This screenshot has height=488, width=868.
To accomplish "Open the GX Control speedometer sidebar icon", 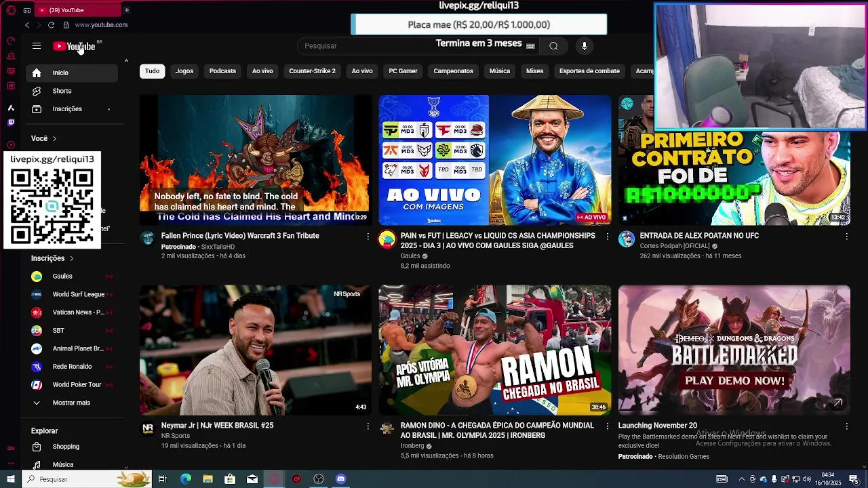I will point(11,41).
